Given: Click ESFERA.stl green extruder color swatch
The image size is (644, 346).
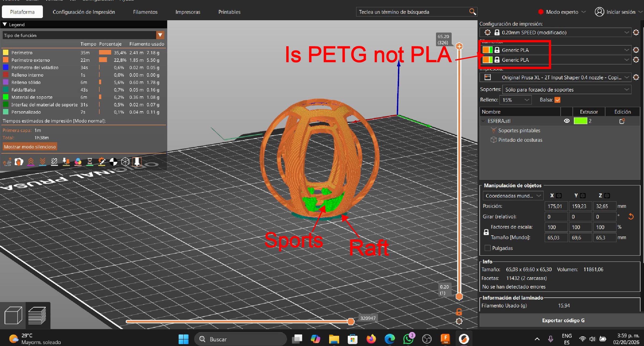Looking at the screenshot, I should pos(580,121).
